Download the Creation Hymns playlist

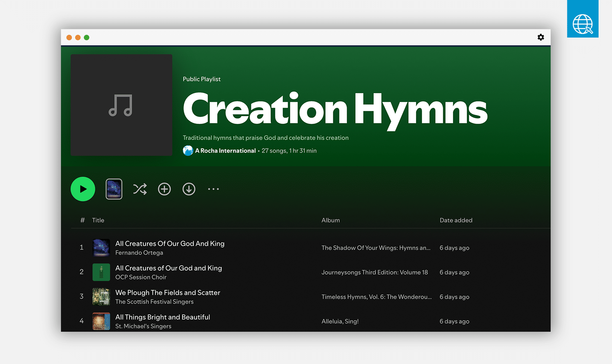[x=189, y=189]
